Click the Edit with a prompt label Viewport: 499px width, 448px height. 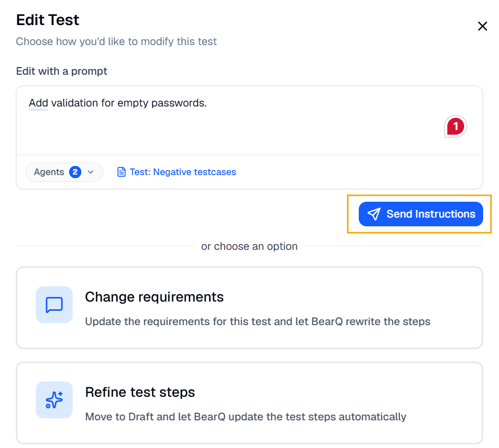click(x=62, y=71)
